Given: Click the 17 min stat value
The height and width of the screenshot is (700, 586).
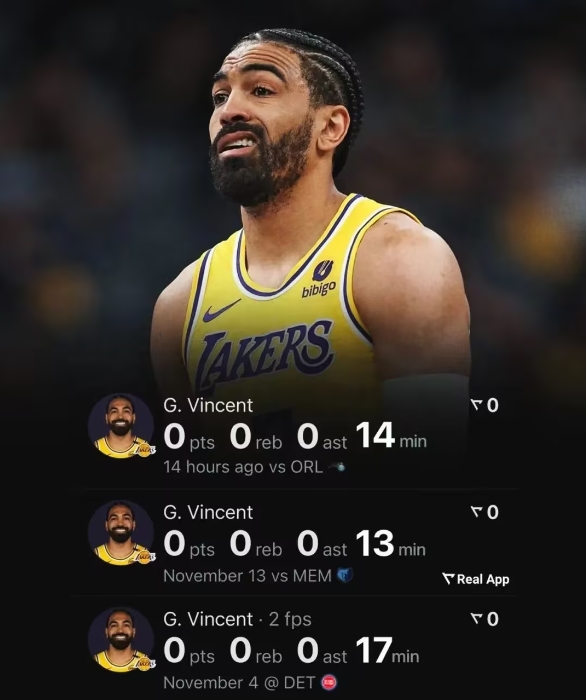Looking at the screenshot, I should tap(387, 650).
